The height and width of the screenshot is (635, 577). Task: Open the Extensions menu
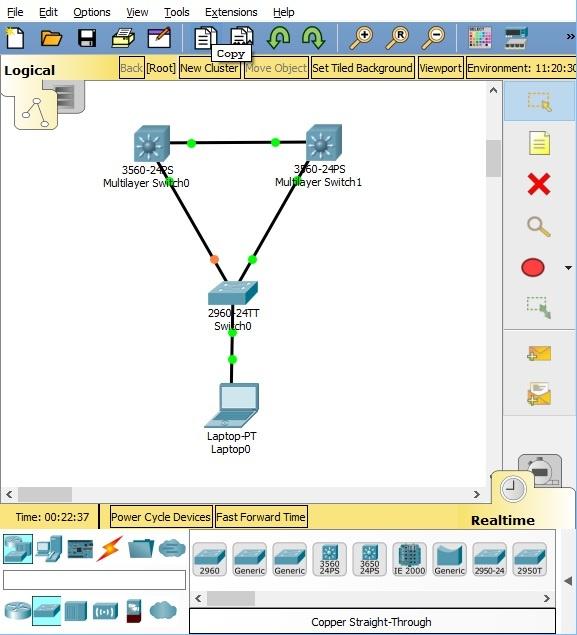[x=231, y=12]
